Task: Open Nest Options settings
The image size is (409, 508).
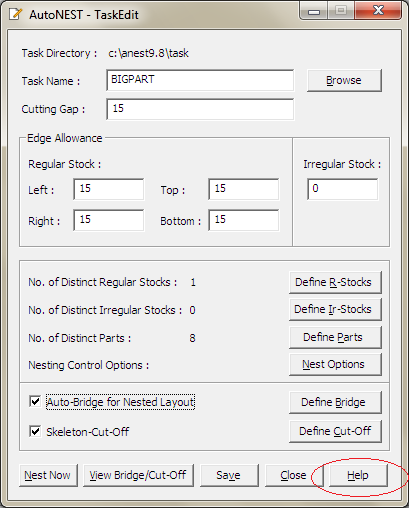Action: [x=335, y=364]
